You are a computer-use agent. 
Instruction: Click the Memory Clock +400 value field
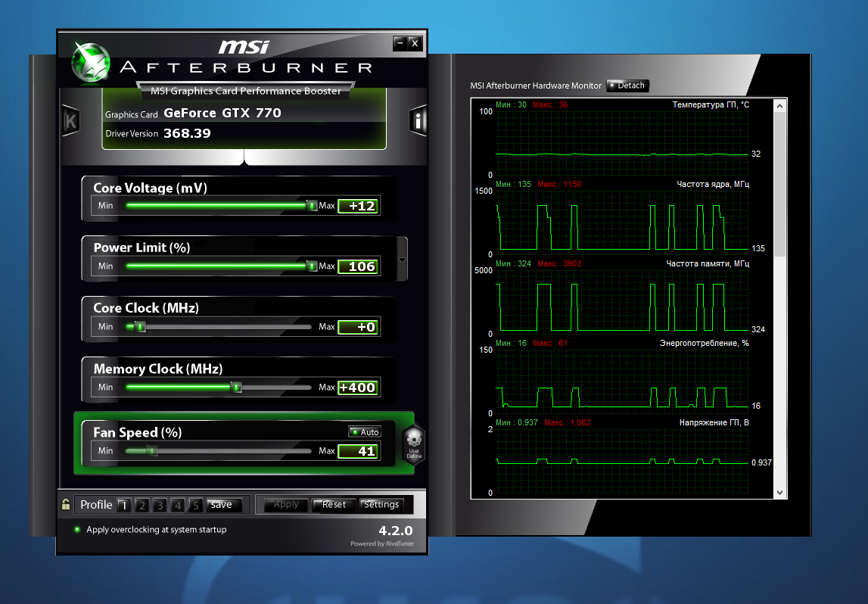point(358,388)
